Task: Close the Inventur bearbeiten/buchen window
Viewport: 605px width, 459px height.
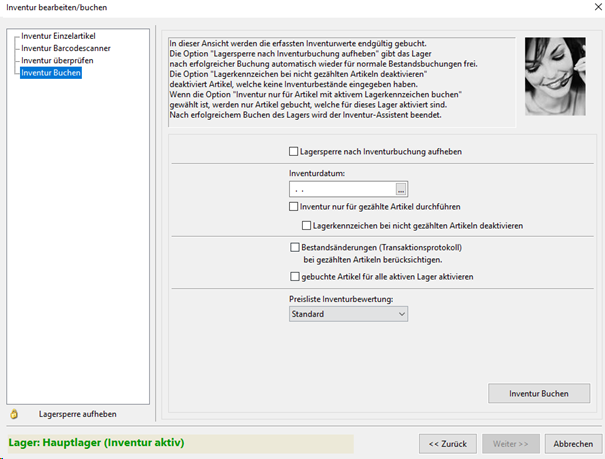Action: click(598, 7)
